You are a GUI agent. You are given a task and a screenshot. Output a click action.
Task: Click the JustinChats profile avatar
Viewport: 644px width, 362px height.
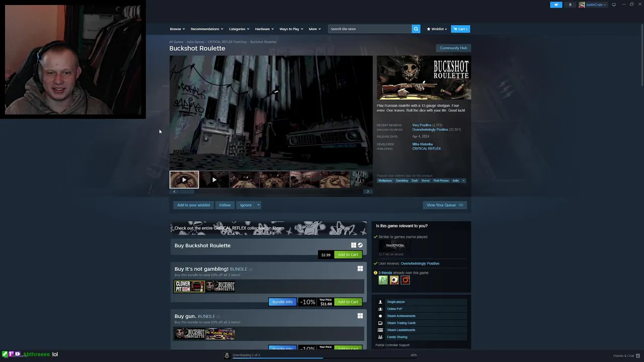pyautogui.click(x=582, y=5)
